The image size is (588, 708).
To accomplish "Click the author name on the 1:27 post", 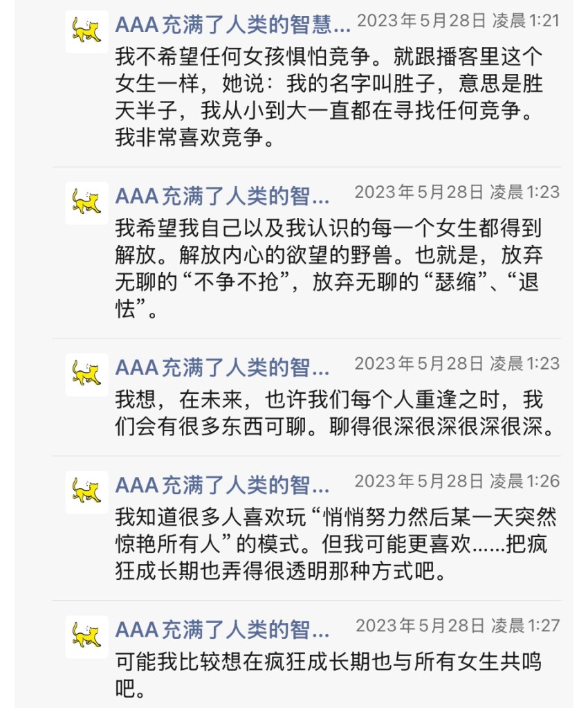I will click(222, 630).
